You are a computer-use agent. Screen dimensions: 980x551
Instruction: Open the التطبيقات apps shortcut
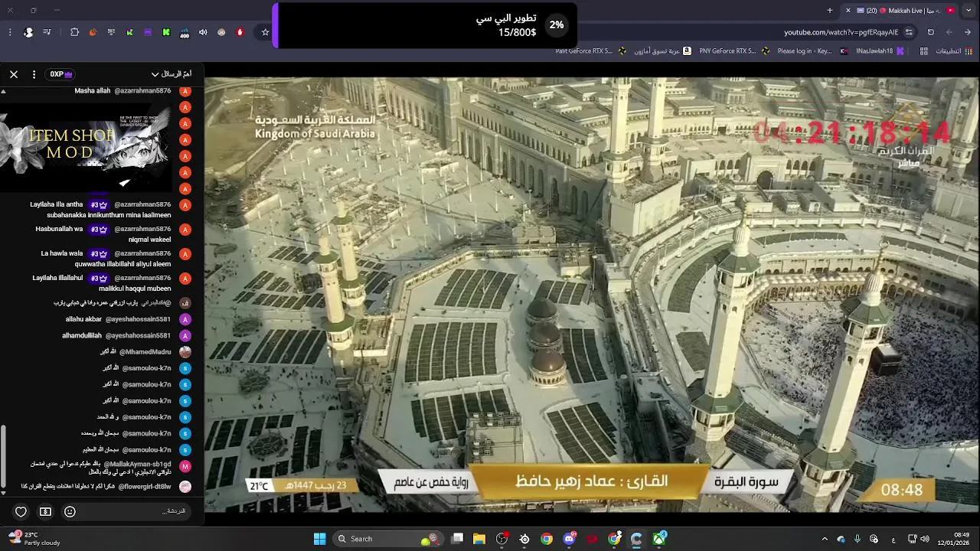click(x=954, y=51)
